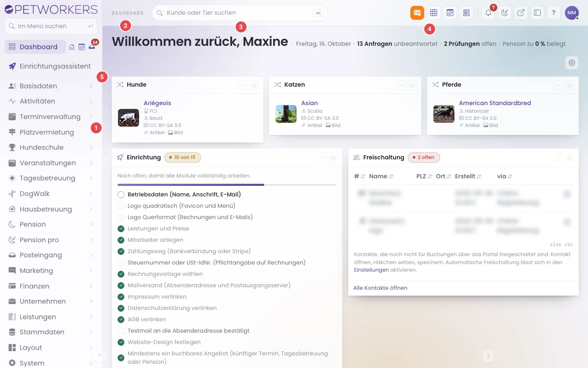Open the grid table view icon
This screenshot has height=368, width=588.
click(x=434, y=13)
